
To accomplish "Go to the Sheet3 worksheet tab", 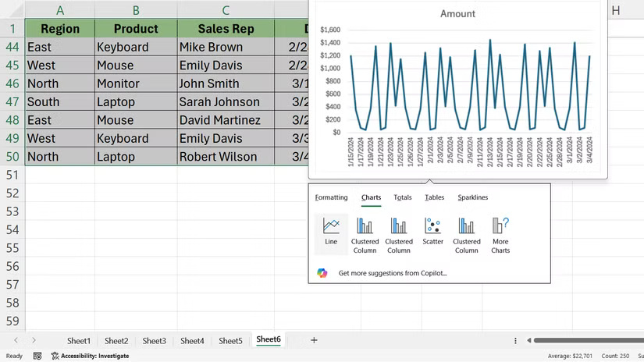I will (x=154, y=341).
